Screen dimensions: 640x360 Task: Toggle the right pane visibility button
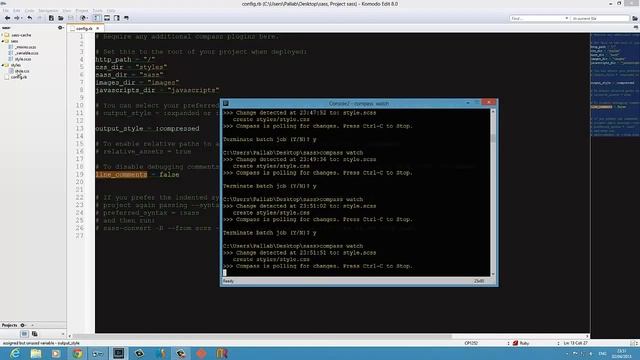coord(117,18)
